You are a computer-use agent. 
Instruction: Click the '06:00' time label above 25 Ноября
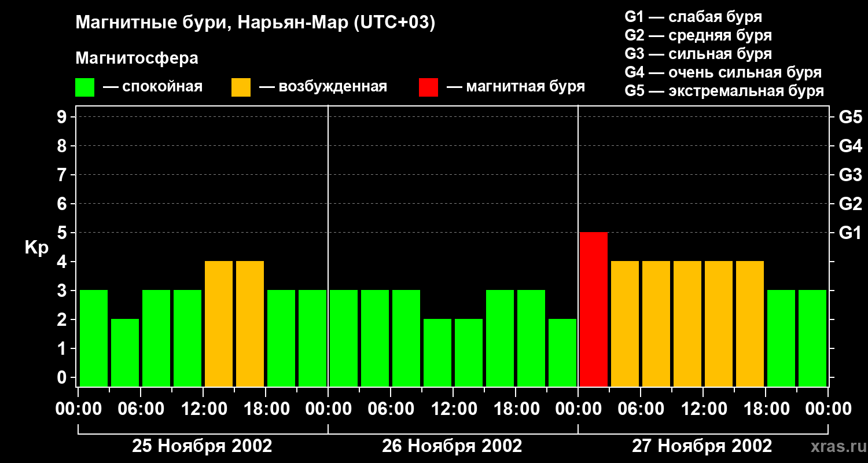coord(141,409)
